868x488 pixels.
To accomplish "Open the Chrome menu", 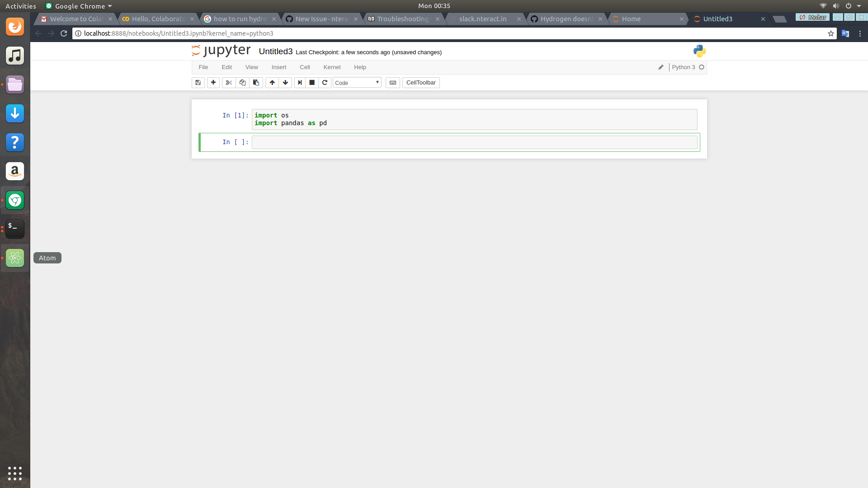I will click(x=860, y=33).
